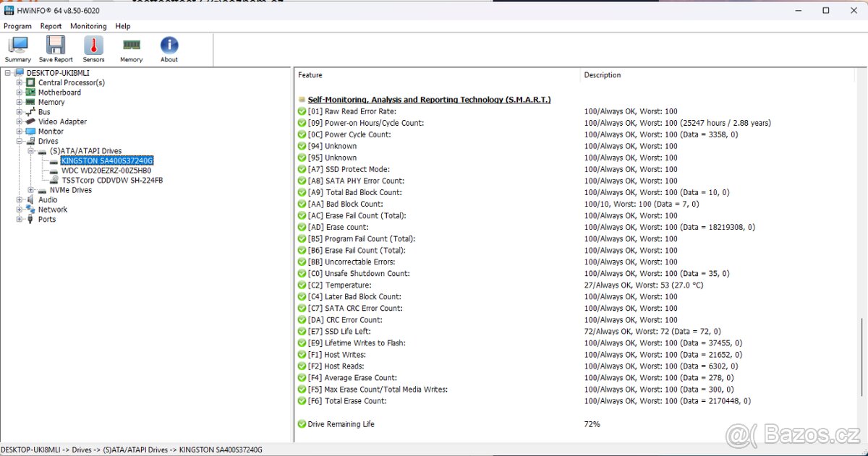Click status icon for Host Writes
The height and width of the screenshot is (456, 868).
click(302, 354)
